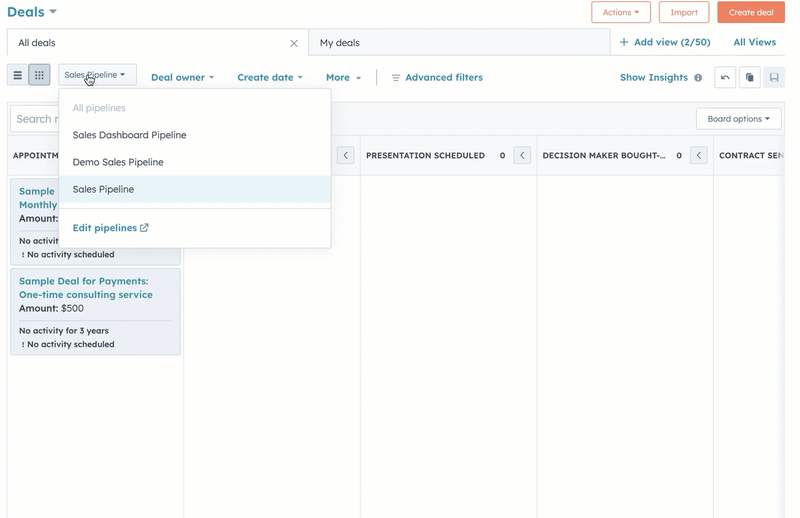Collapse the Decision Maker Bought-In column
The image size is (800, 518).
(x=698, y=155)
